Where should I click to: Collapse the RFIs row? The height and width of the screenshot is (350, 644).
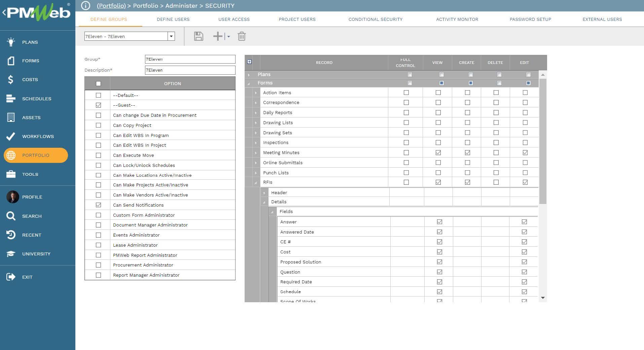(x=256, y=182)
